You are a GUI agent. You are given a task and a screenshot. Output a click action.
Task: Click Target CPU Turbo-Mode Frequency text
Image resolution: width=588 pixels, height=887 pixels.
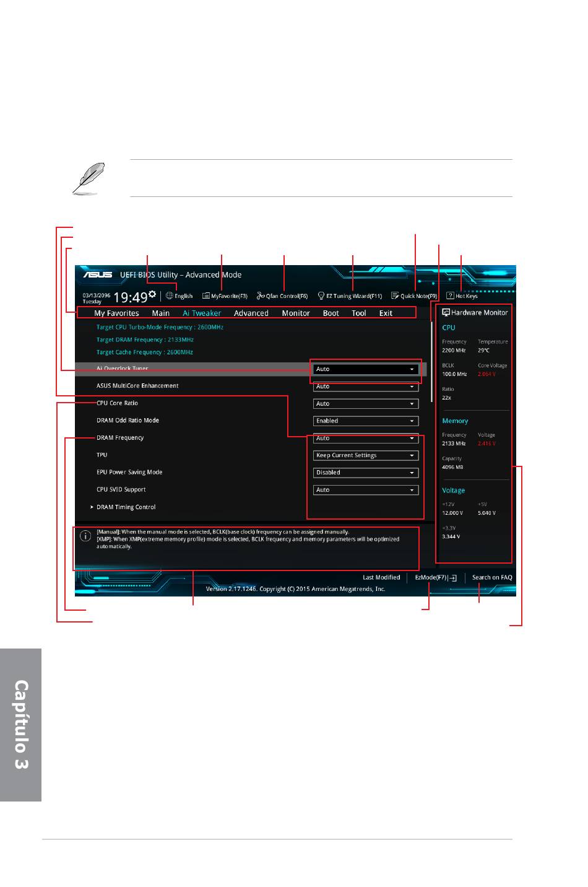coord(160,327)
